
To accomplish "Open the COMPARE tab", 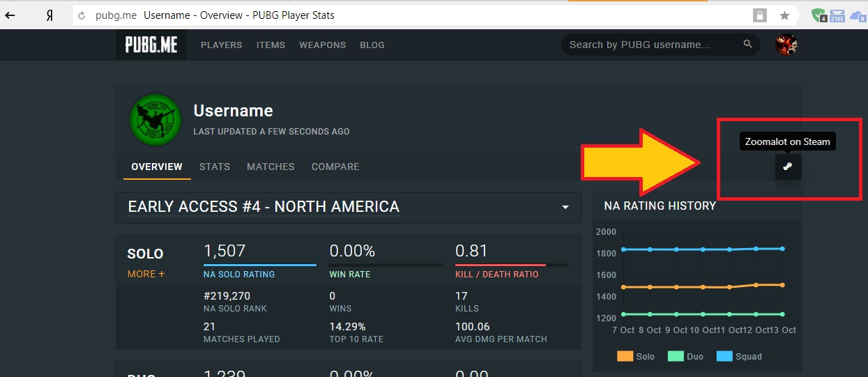I will click(x=335, y=167).
